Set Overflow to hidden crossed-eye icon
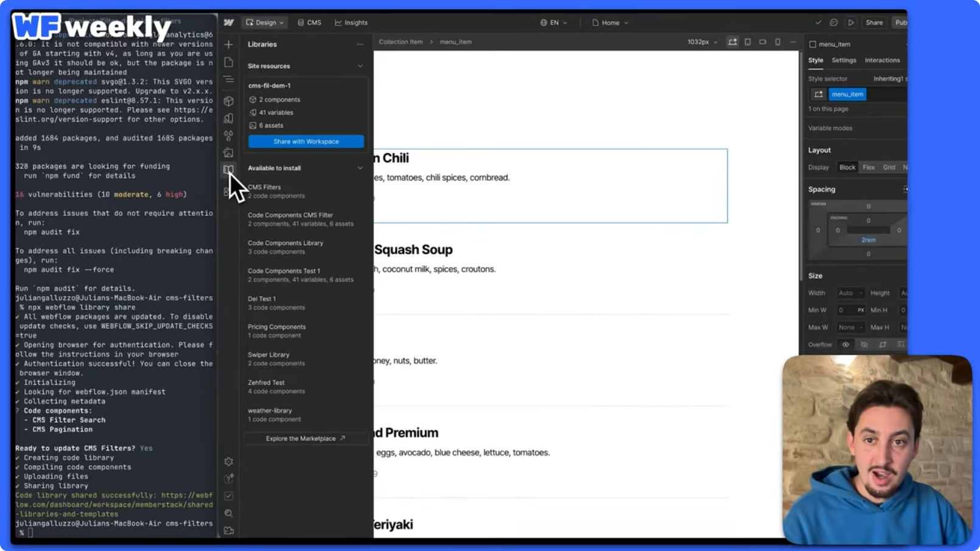980x551 pixels. [864, 345]
